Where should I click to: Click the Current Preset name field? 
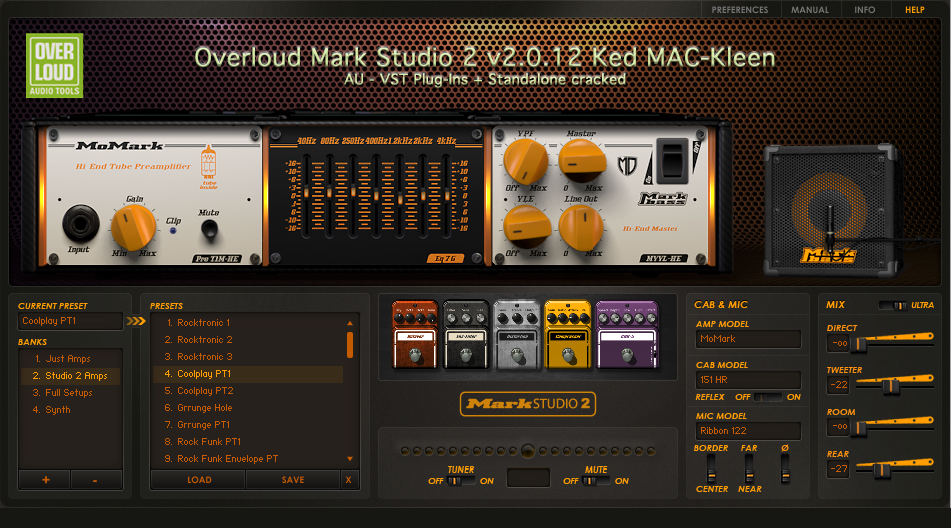[70, 321]
